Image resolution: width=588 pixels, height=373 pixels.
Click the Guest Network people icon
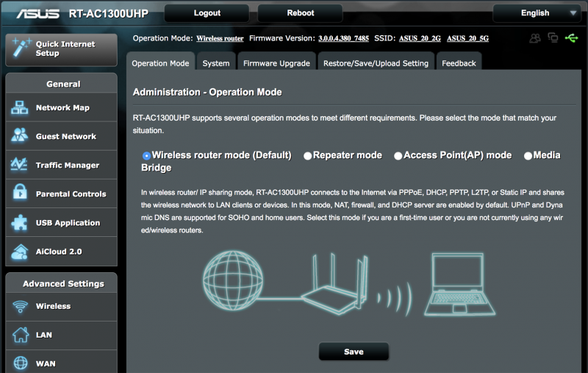tap(20, 136)
